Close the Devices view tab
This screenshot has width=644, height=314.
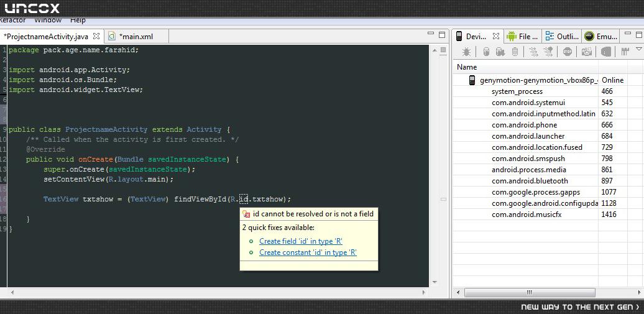[x=495, y=36]
